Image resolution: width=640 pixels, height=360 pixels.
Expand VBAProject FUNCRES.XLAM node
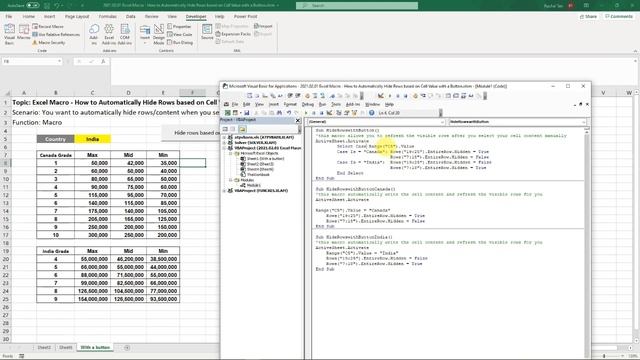tap(224, 191)
